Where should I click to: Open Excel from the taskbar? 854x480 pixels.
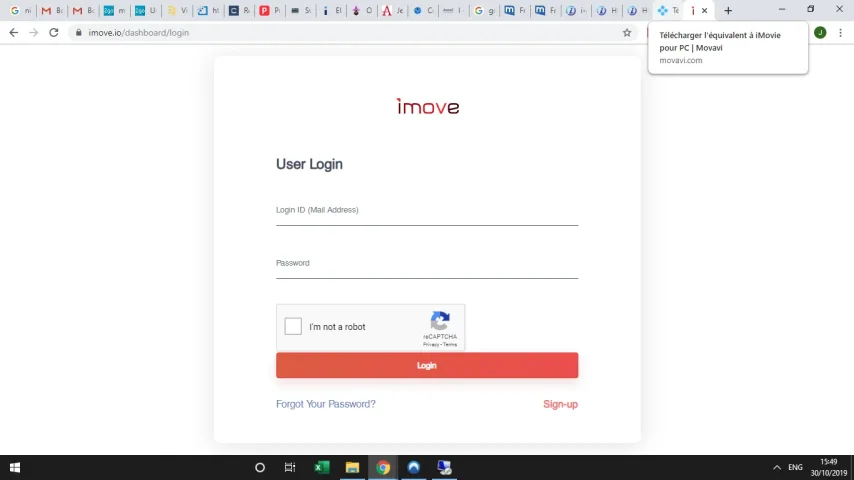(x=322, y=467)
